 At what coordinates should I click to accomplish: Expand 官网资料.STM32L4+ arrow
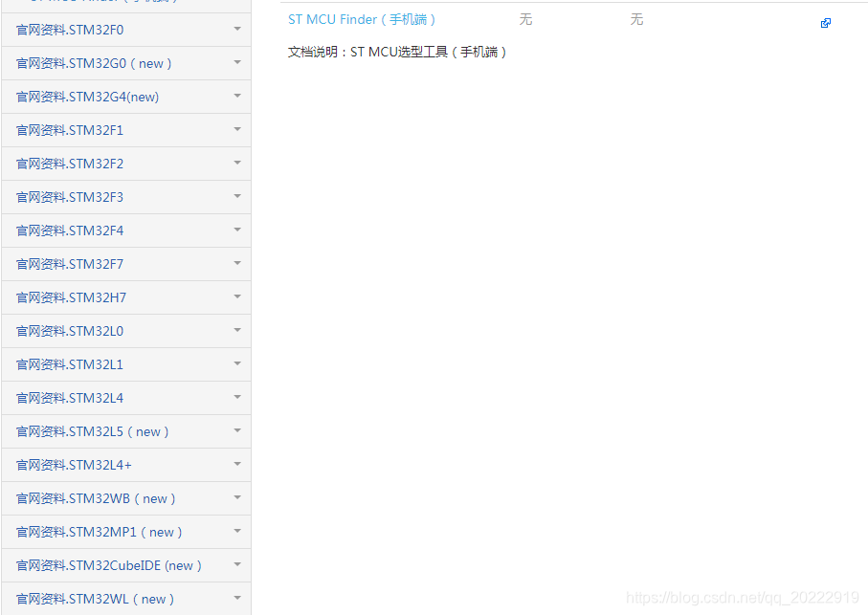237,464
